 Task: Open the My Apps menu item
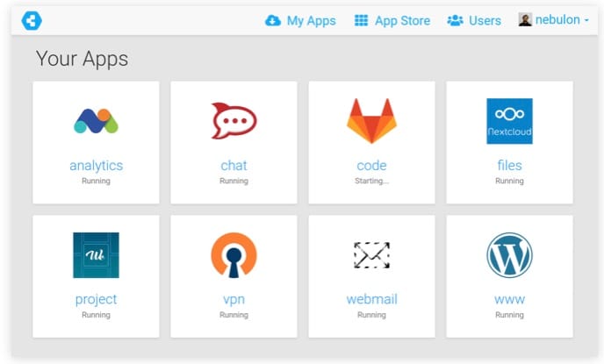click(300, 20)
